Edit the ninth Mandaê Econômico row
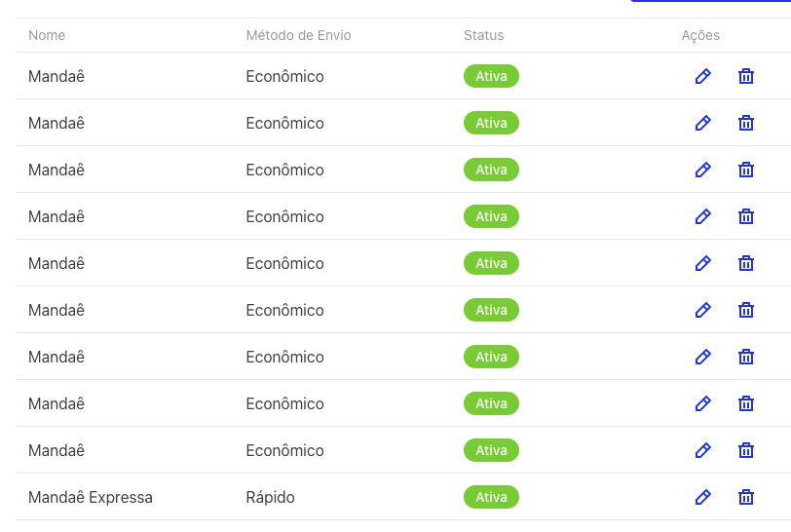This screenshot has height=532, width=791. [702, 450]
